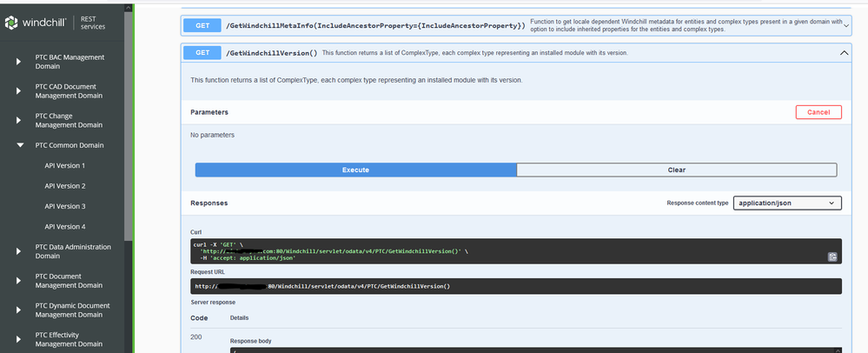This screenshot has width=868, height=353.
Task: Expand PTC CAD Document Management Domain
Action: click(x=19, y=91)
